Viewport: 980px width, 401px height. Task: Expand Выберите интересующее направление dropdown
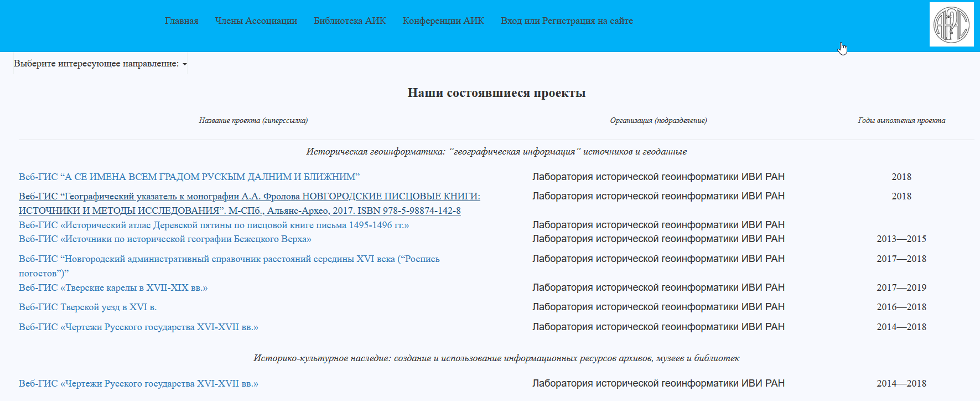100,64
